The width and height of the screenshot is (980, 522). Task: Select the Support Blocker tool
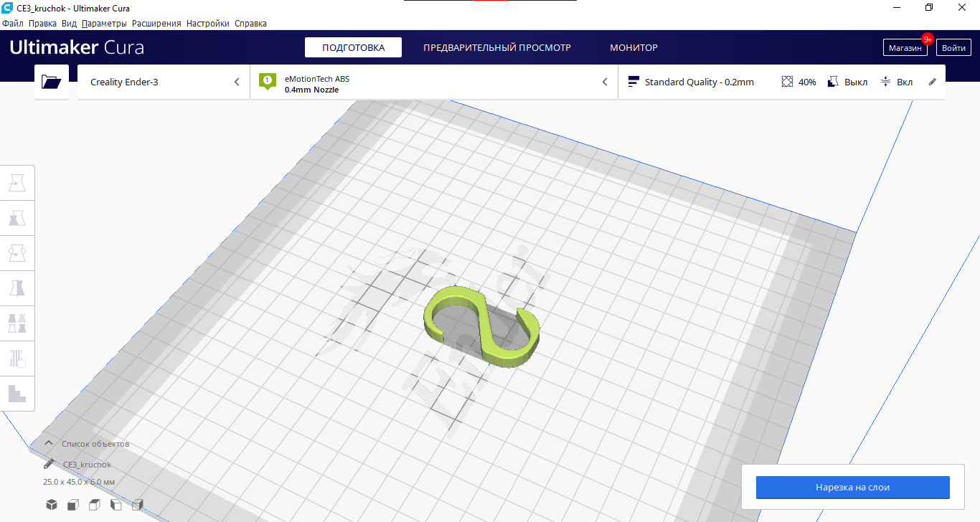pos(17,358)
